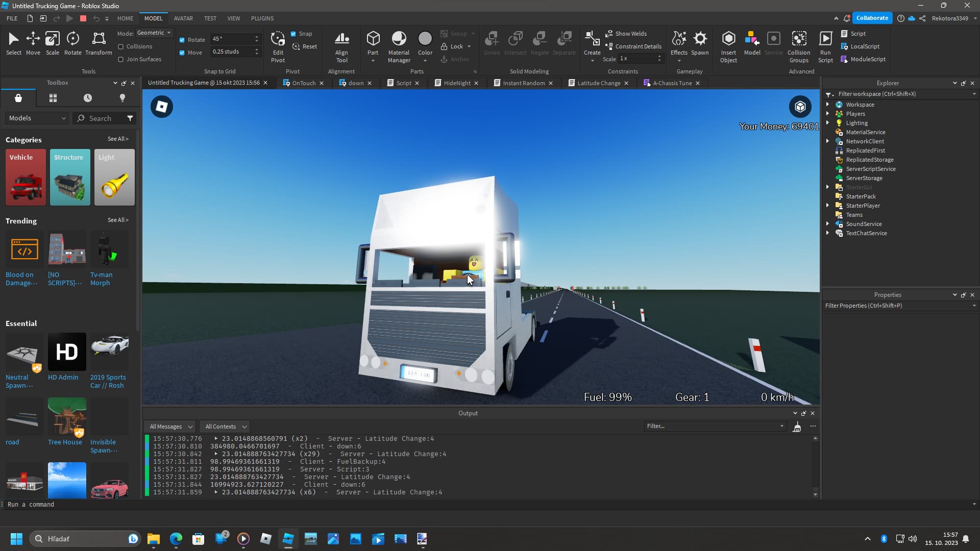
Task: Click the Collaborate button
Action: click(x=872, y=17)
